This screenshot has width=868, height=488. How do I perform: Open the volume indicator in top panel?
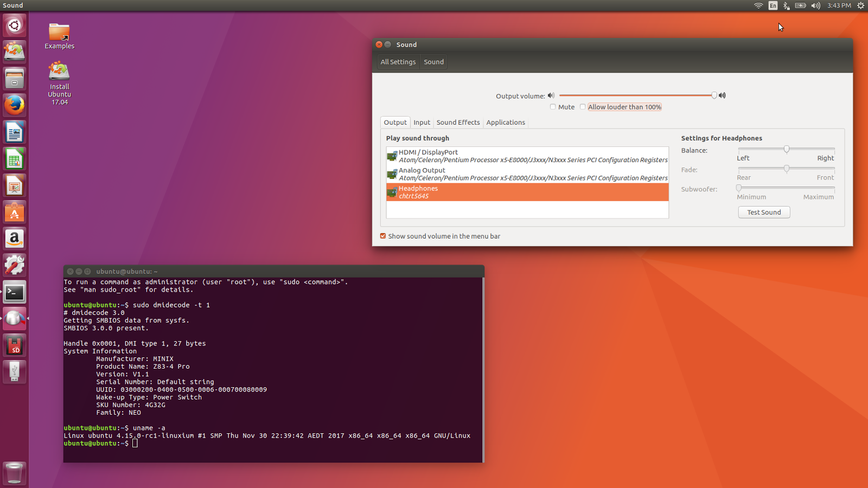point(815,5)
